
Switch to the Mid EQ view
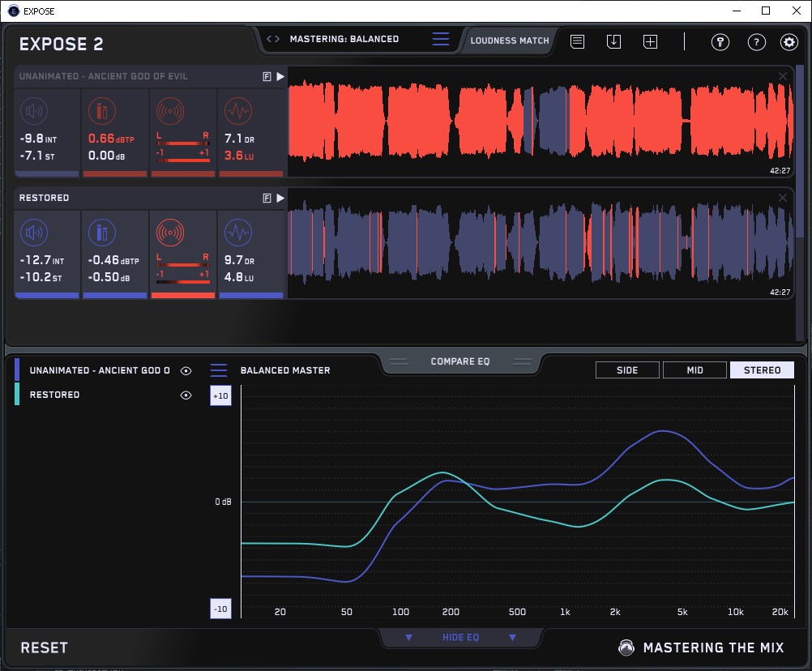pos(694,370)
